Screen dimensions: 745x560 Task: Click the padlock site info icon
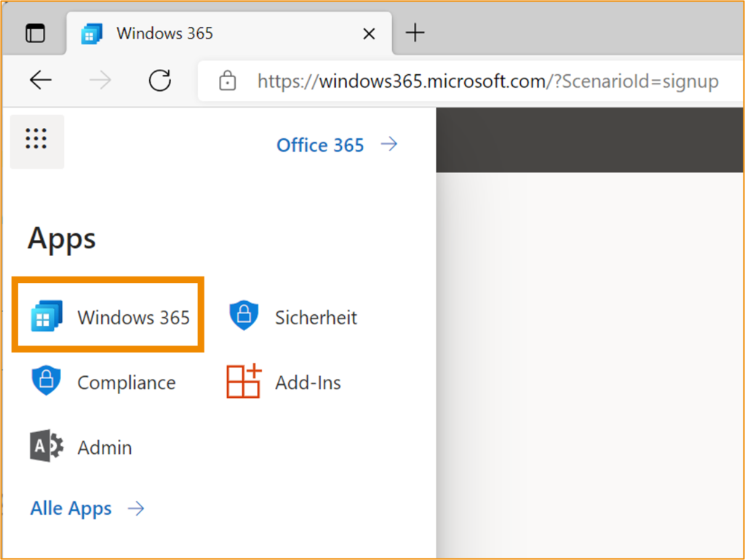click(228, 81)
